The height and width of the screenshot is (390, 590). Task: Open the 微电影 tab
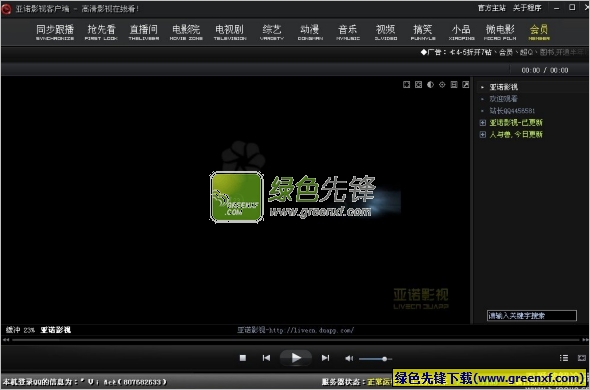[x=500, y=32]
